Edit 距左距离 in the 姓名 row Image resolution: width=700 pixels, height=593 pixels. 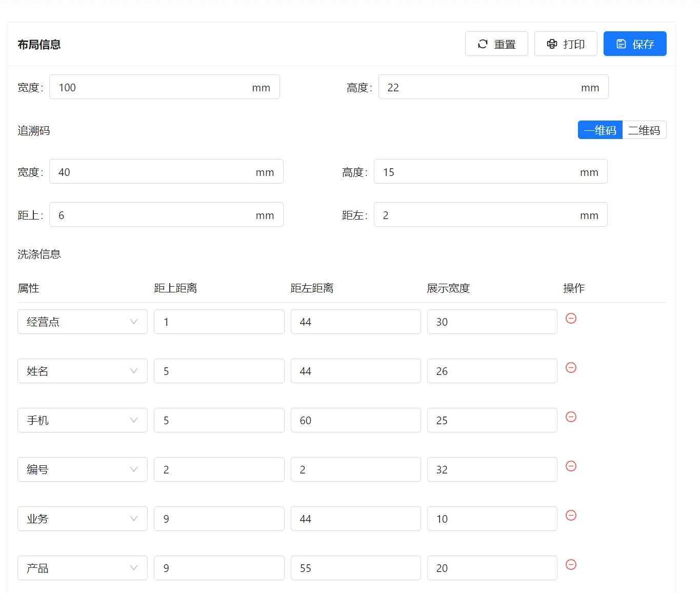coord(356,371)
